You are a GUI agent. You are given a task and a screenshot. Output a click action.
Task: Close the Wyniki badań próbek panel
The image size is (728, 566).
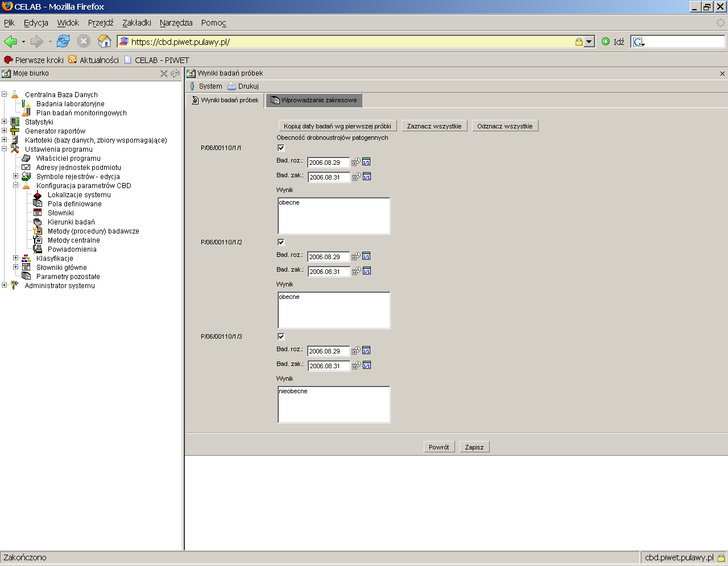(722, 73)
